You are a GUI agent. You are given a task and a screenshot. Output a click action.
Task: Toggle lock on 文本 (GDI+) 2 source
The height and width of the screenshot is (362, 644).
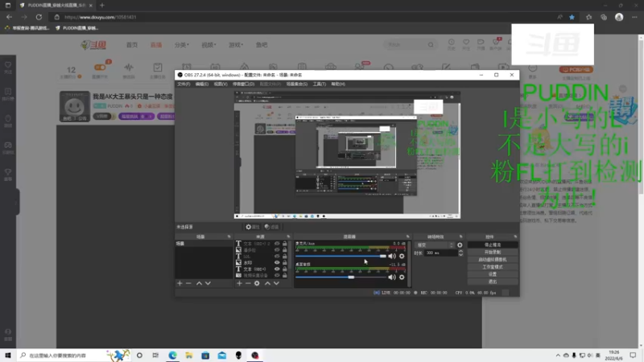(285, 244)
